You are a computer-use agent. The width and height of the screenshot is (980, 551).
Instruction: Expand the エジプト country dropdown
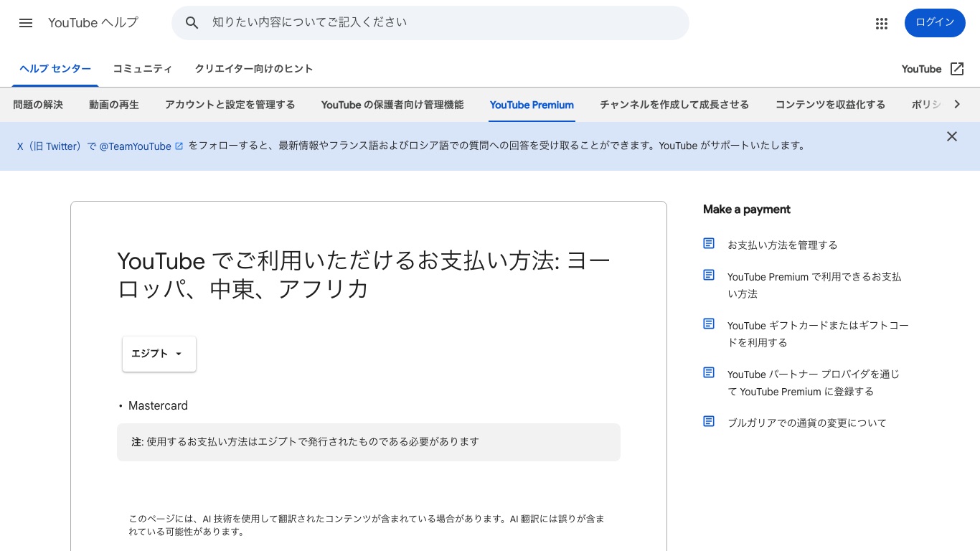pyautogui.click(x=159, y=354)
